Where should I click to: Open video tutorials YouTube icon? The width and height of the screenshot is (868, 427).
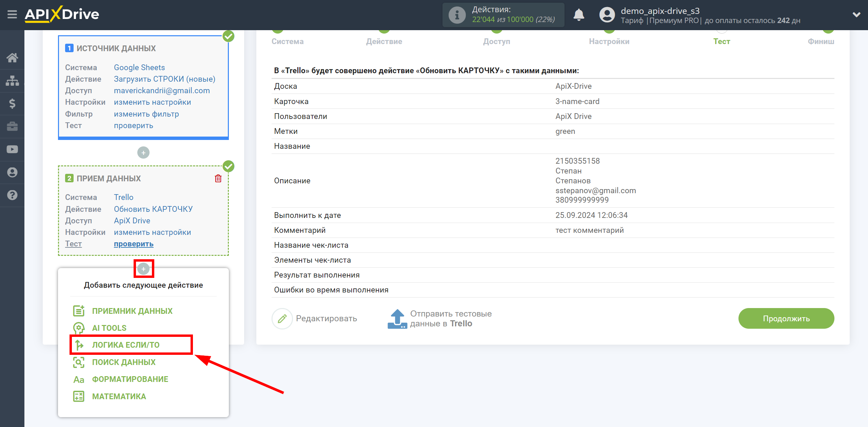tap(12, 149)
